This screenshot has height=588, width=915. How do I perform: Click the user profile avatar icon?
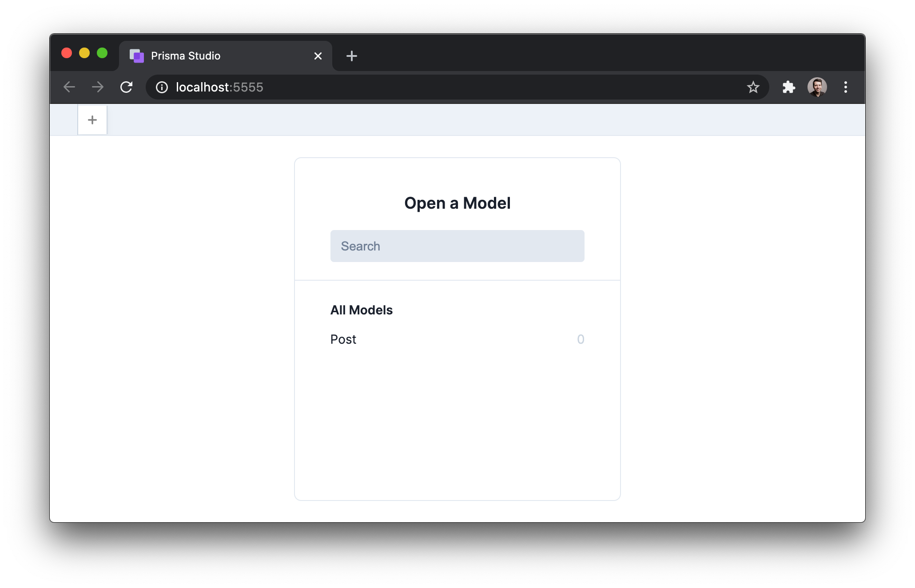pos(817,87)
